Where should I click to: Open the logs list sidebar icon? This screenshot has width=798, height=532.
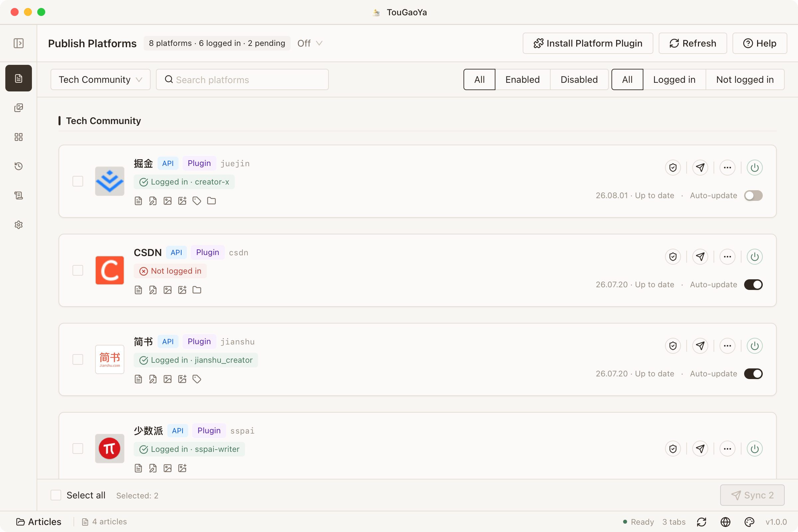coord(18,196)
